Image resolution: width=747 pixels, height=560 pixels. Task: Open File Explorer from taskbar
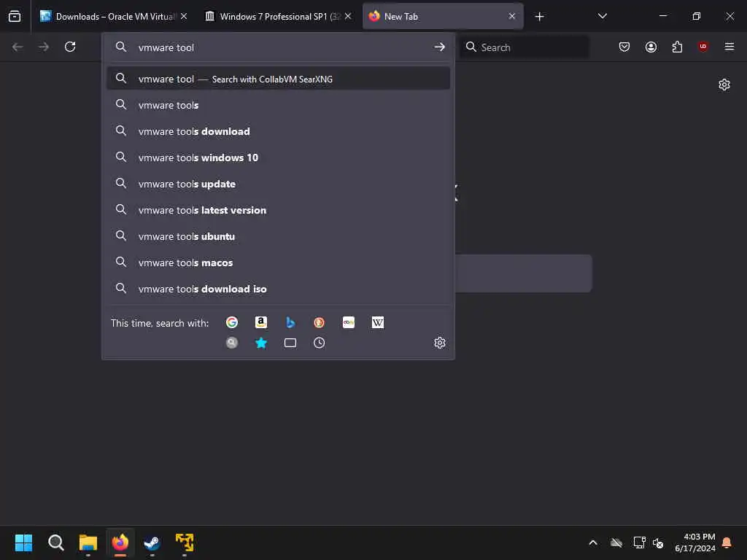click(x=88, y=542)
